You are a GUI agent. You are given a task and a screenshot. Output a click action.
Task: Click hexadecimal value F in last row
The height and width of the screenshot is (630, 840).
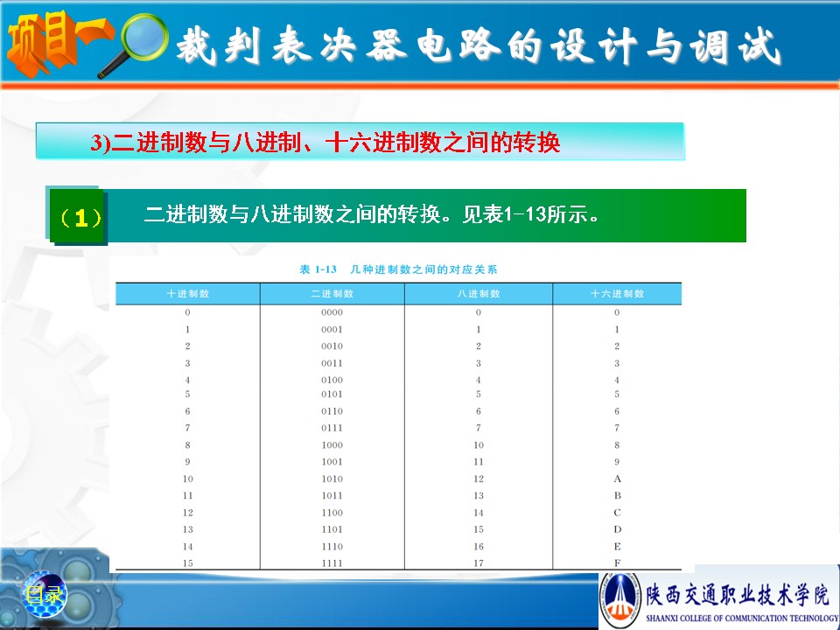[617, 563]
